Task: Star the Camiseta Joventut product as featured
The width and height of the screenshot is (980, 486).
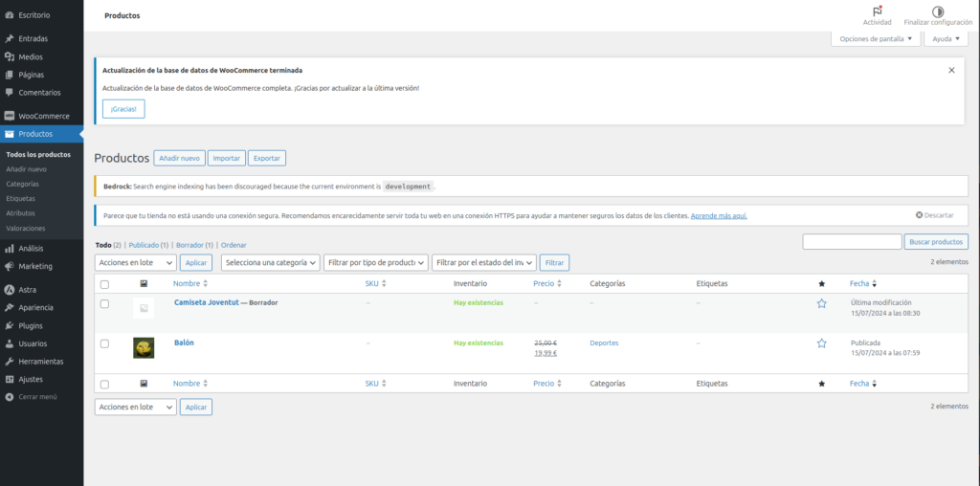Action: coord(821,303)
